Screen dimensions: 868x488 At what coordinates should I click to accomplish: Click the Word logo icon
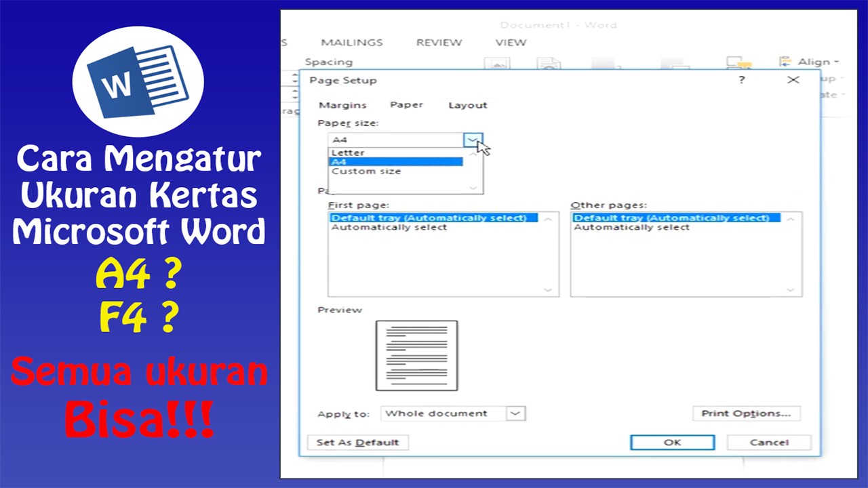[138, 82]
